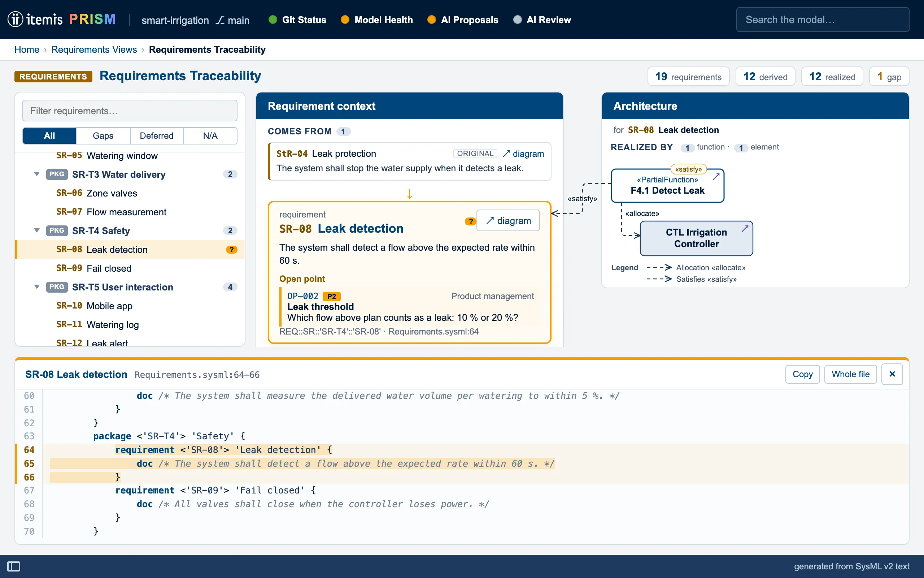This screenshot has height=578, width=924.
Task: Select SR-10 Mobile app requirement
Action: 130,306
